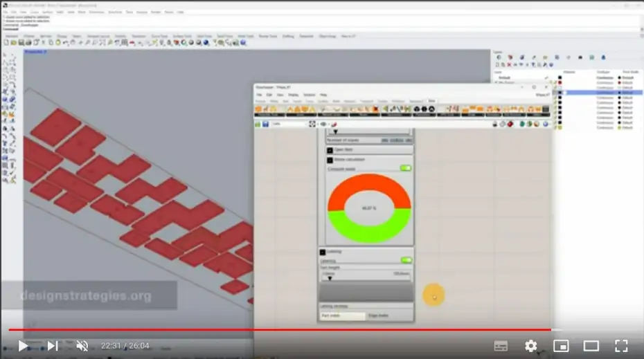The height and width of the screenshot is (359, 644).
Task: Open the Extra component tab in Grasshopper
Action: pos(431,101)
